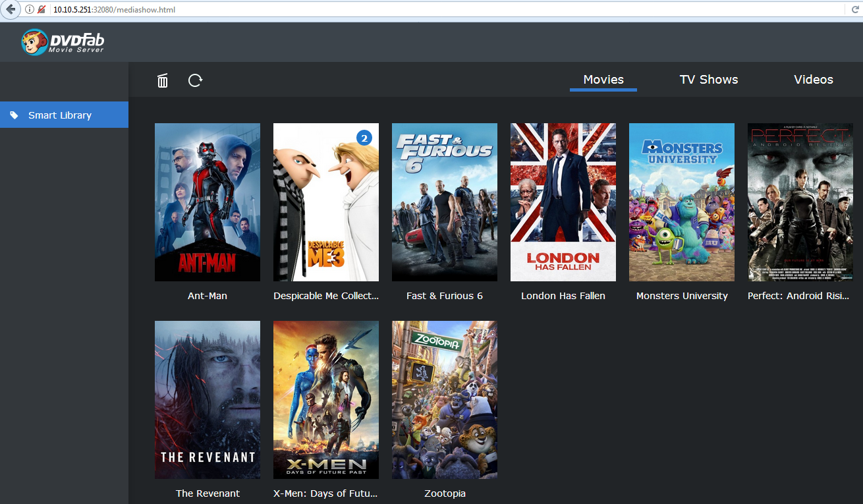The image size is (863, 504).
Task: Click the Monsters University title
Action: 682,296
